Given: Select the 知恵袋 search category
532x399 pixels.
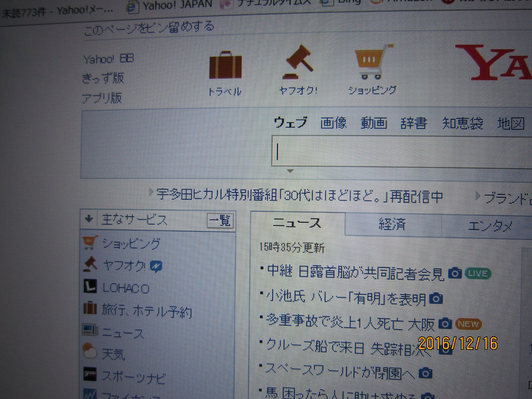Looking at the screenshot, I should click(463, 123).
